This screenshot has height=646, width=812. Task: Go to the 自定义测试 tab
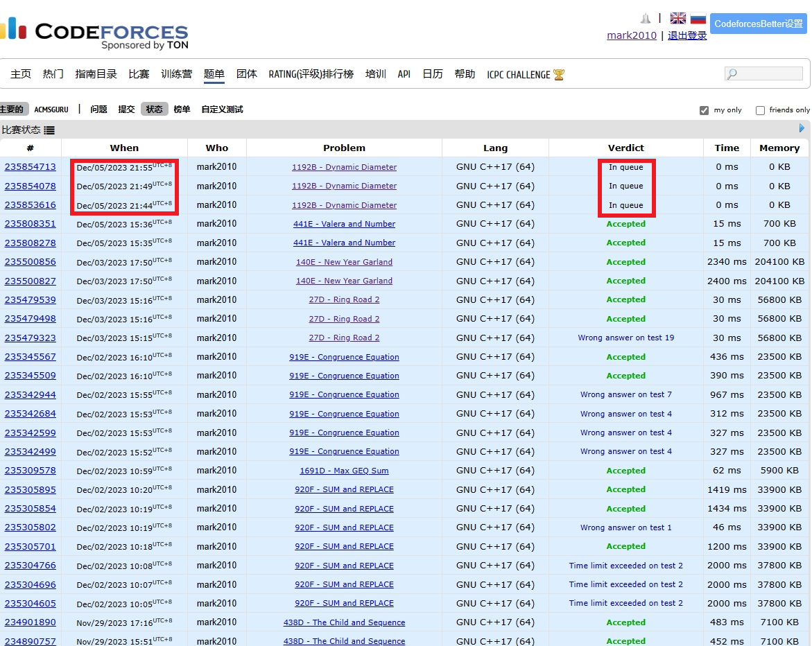222,110
